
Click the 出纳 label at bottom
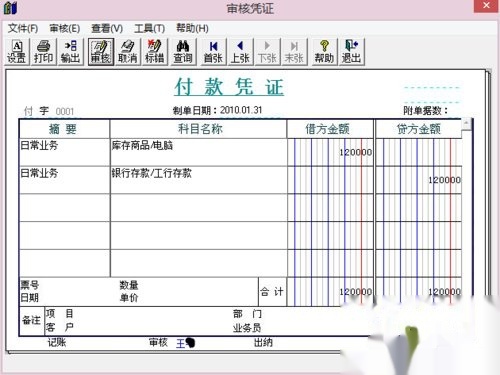[263, 342]
